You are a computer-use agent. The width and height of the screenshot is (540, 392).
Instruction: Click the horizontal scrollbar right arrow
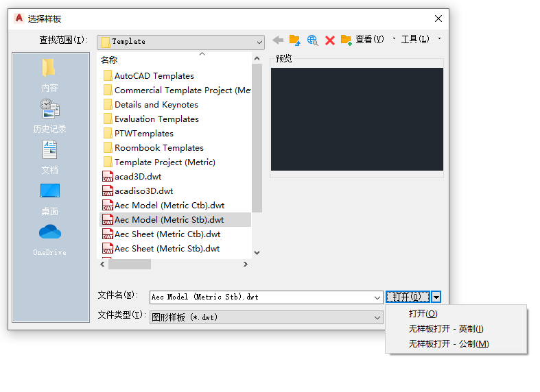pyautogui.click(x=246, y=264)
